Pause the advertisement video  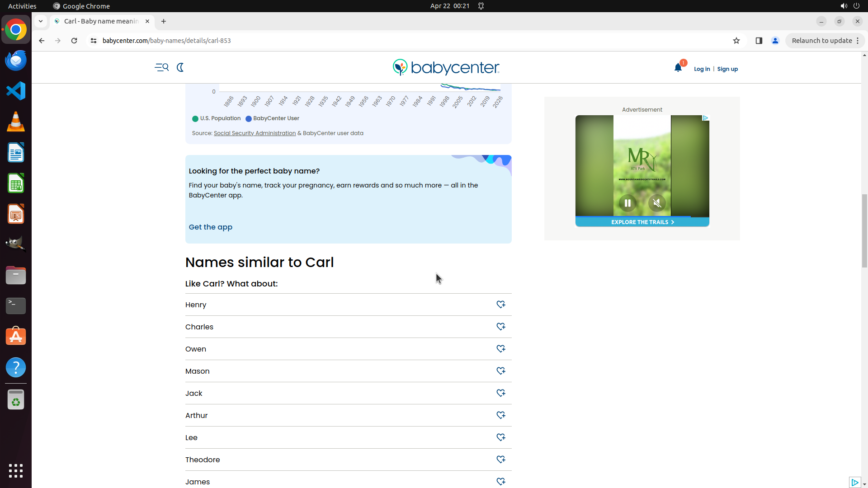click(x=627, y=203)
